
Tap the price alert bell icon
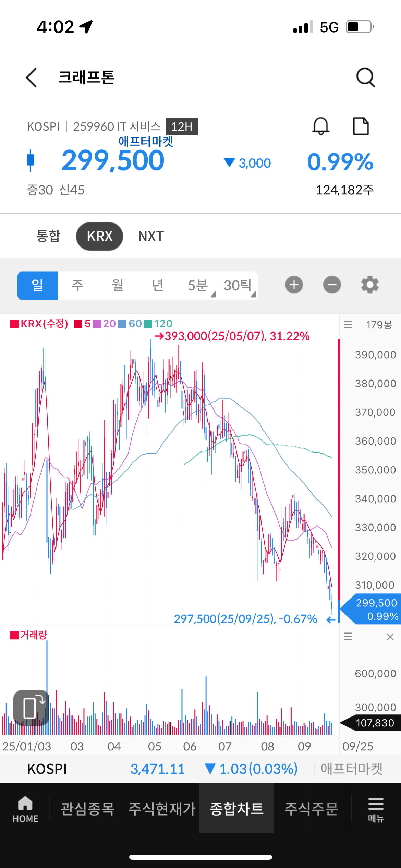click(321, 126)
